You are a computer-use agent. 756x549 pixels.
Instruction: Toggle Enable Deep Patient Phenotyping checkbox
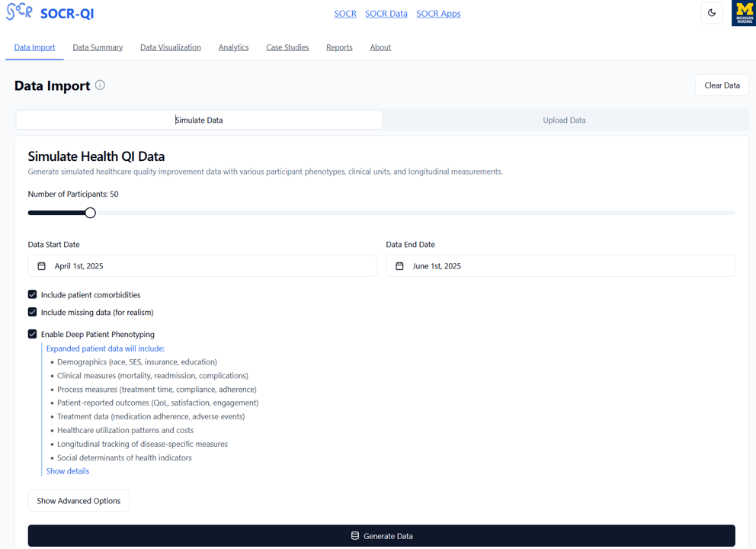33,334
